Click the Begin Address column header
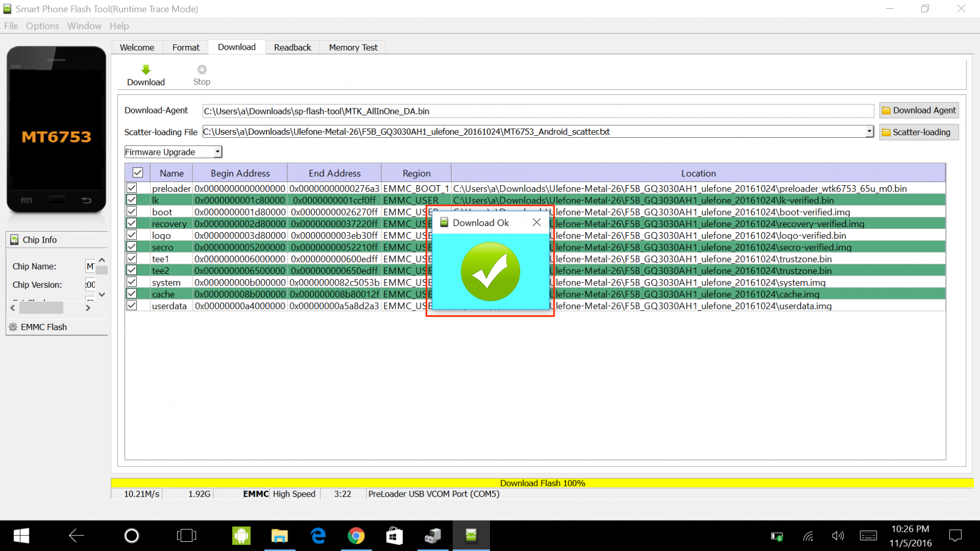Image resolution: width=980 pixels, height=551 pixels. pos(240,173)
